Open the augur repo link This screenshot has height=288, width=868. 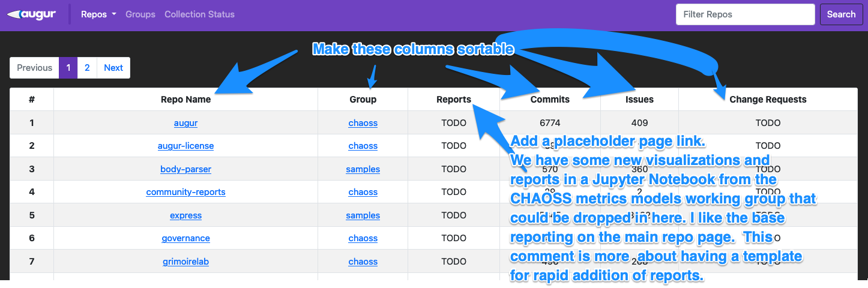(185, 123)
